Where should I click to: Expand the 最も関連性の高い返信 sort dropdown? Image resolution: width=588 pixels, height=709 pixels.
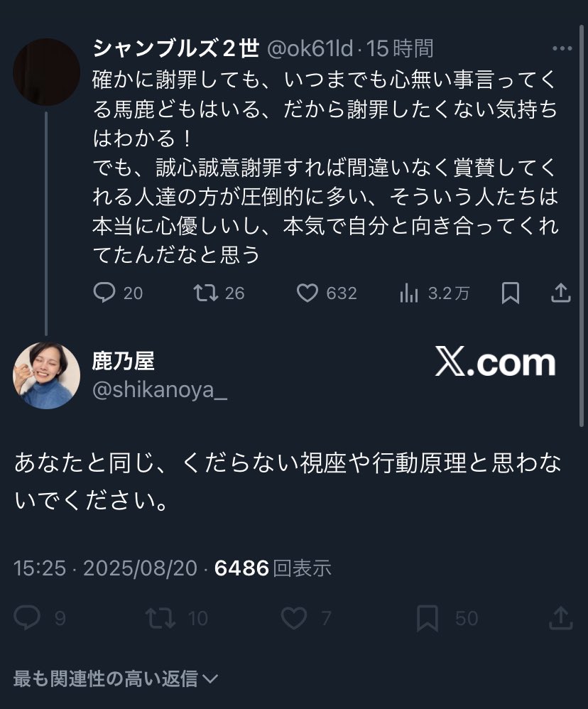116,678
